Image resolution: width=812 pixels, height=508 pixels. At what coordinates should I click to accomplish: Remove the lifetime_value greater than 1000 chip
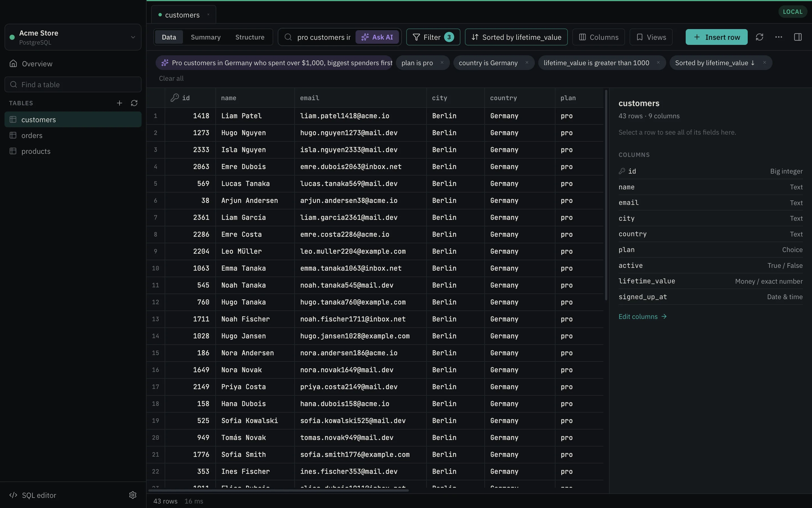(x=658, y=62)
